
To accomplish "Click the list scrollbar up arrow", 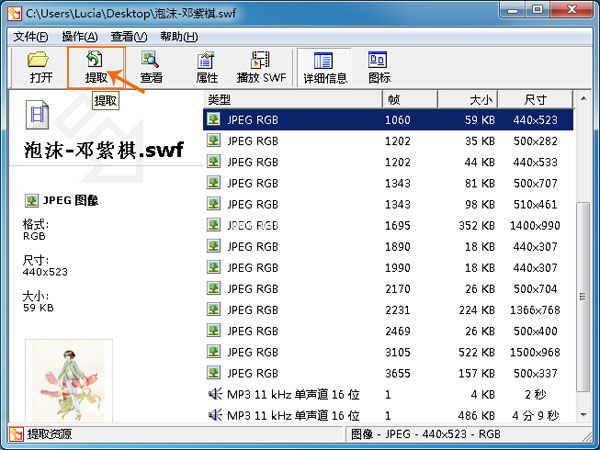I will [583, 99].
